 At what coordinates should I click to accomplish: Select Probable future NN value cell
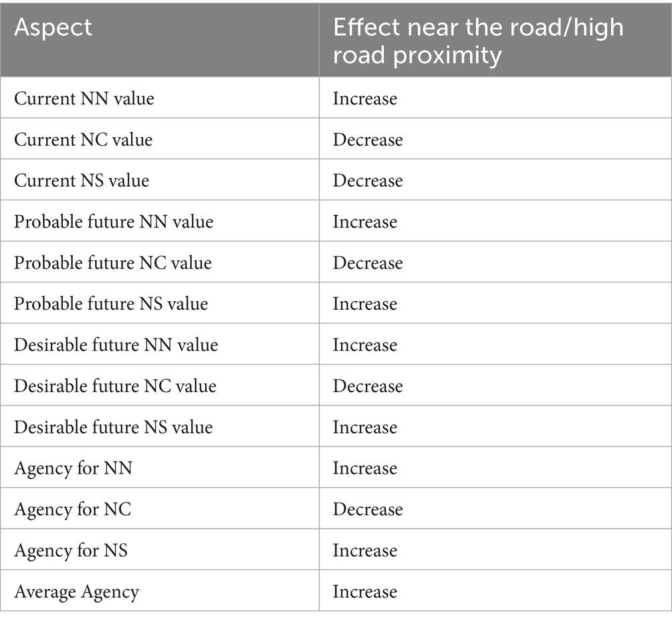(x=114, y=221)
